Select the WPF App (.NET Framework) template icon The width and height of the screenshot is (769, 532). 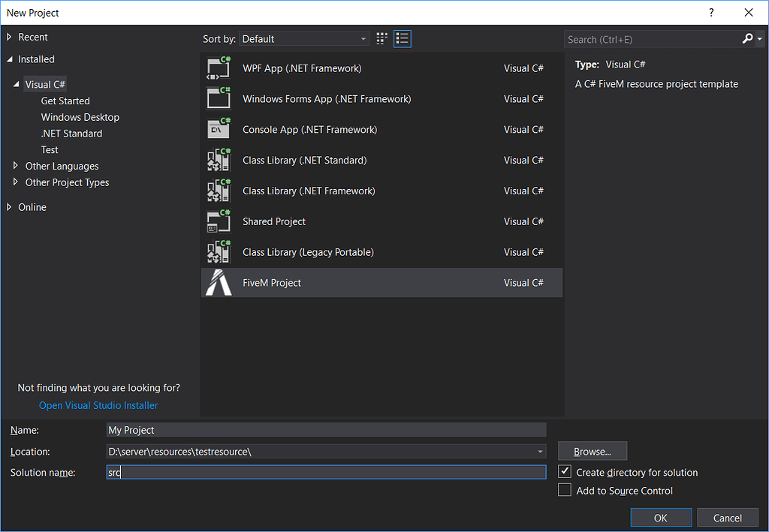coord(218,68)
